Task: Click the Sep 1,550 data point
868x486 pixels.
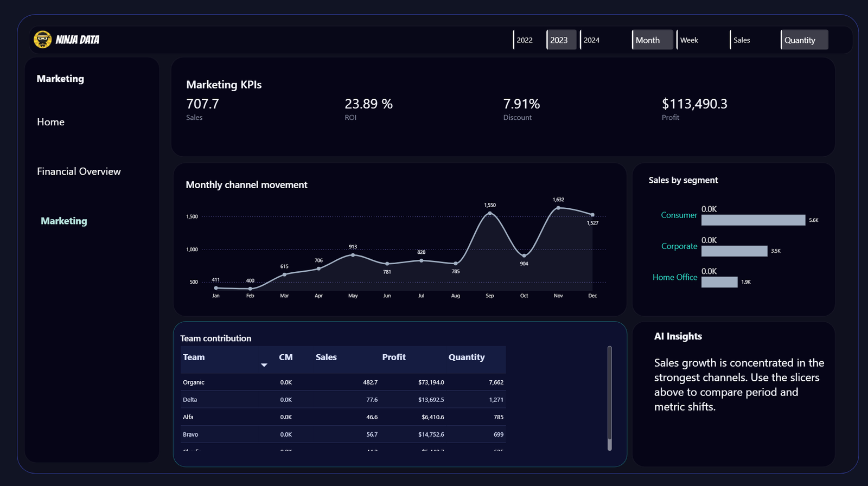Action: (x=490, y=213)
